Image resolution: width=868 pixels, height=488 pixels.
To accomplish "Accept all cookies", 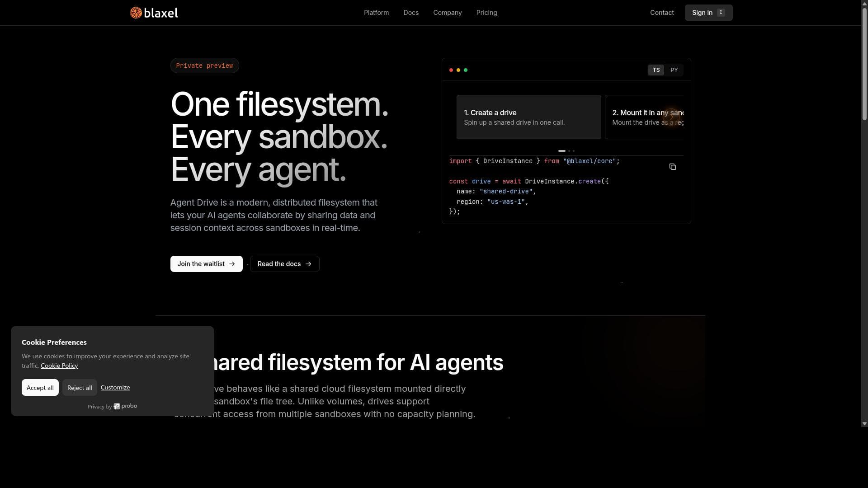I will pyautogui.click(x=40, y=388).
